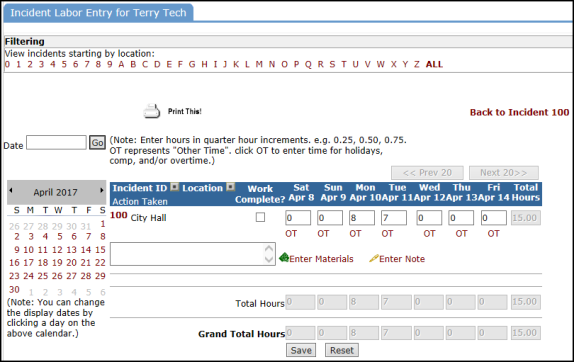The height and width of the screenshot is (362, 574).
Task: Click the Reset button
Action: coord(342,350)
